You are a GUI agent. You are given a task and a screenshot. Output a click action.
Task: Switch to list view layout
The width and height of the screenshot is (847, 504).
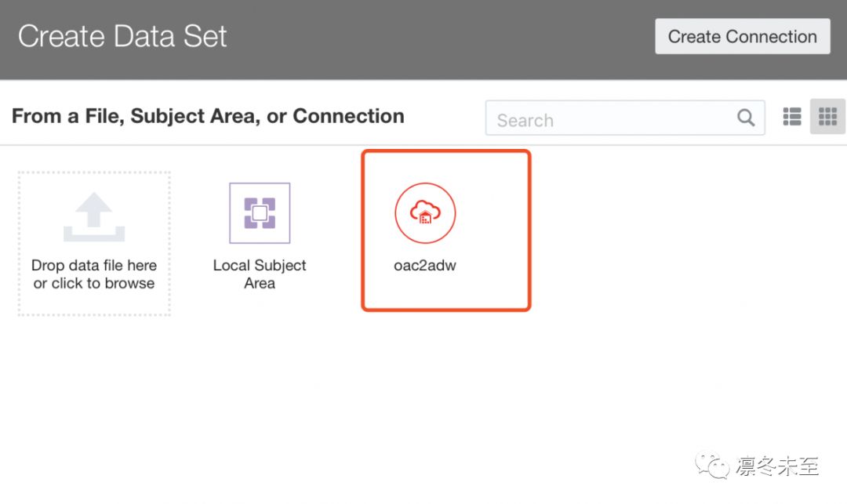click(x=792, y=118)
